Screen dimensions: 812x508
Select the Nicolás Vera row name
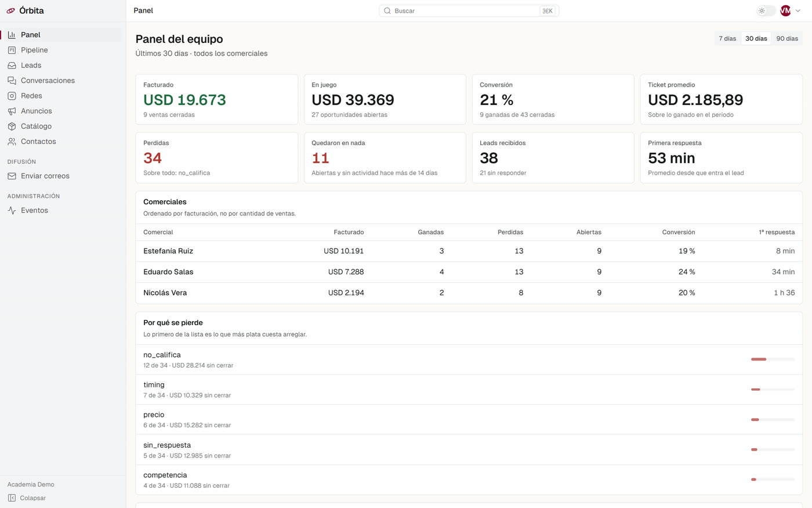tap(165, 293)
